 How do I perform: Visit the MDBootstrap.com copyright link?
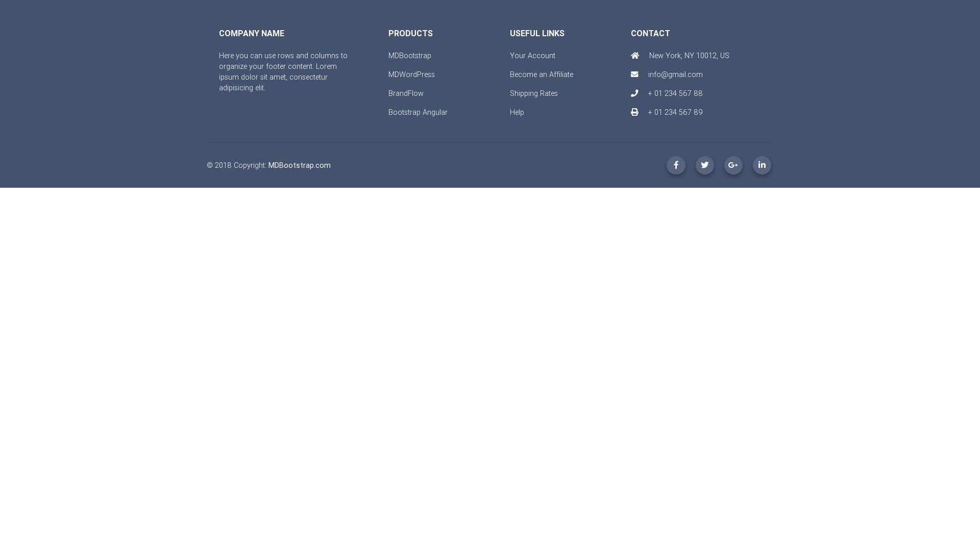pyautogui.click(x=299, y=165)
